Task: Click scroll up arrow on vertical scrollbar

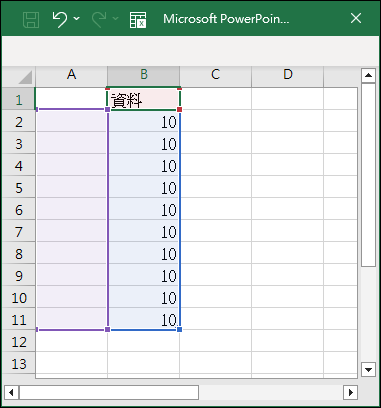Action: (x=368, y=75)
